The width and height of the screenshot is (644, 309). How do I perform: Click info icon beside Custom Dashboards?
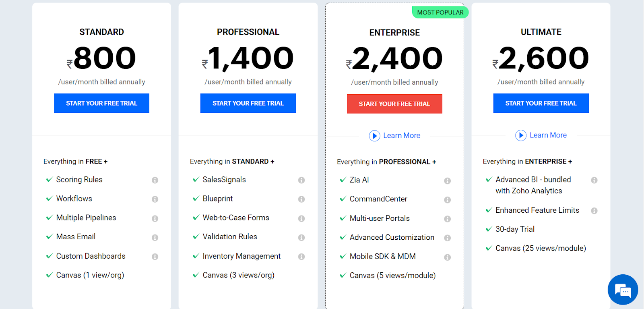point(155,257)
